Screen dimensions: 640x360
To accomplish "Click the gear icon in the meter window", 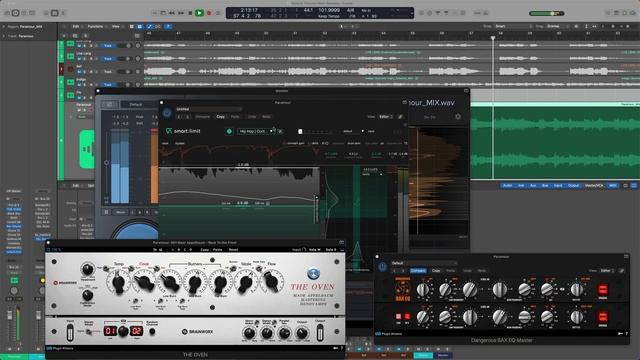I will point(458,117).
